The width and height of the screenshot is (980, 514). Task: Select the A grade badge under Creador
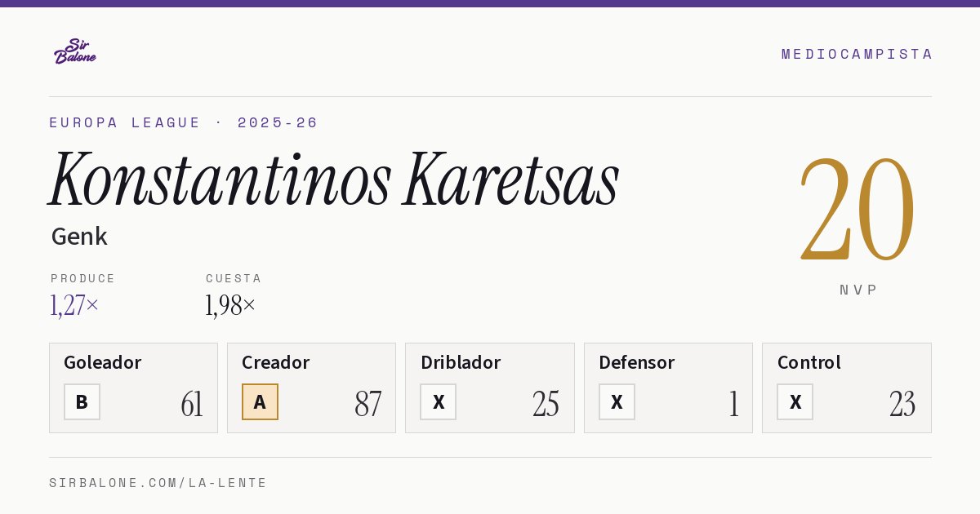point(260,401)
